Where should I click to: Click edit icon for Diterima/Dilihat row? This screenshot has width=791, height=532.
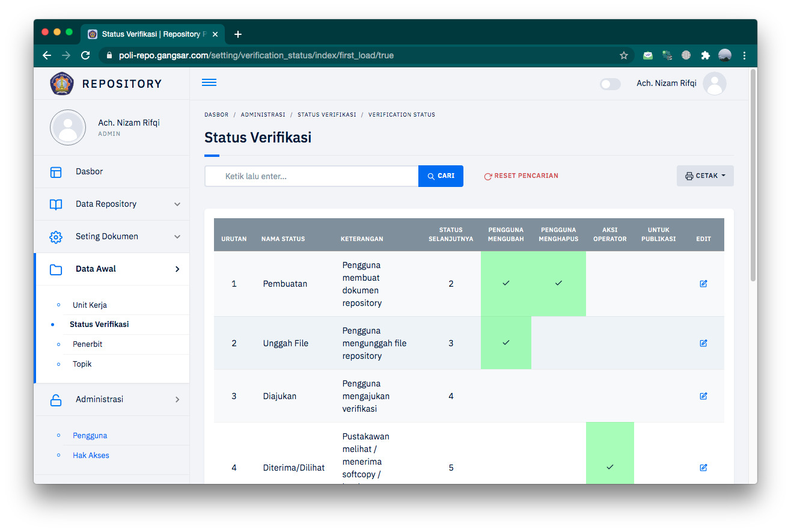coord(703,468)
